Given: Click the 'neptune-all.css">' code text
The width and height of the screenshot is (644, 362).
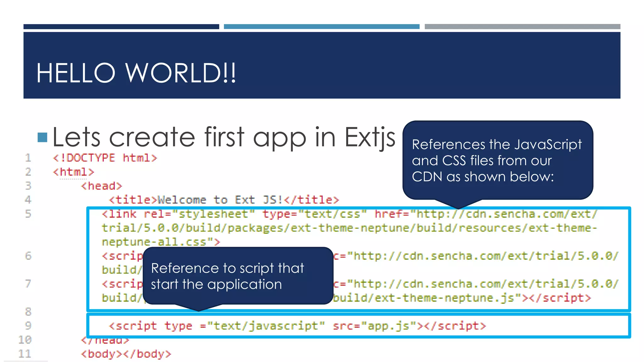Looking at the screenshot, I should (x=161, y=242).
